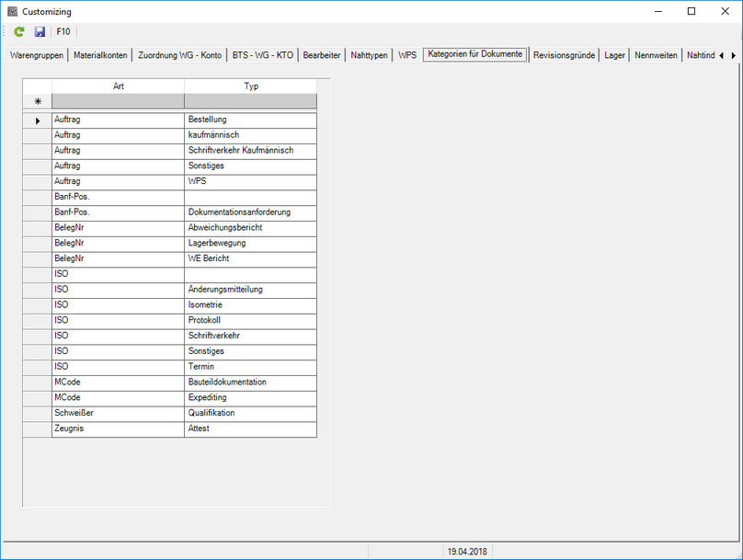
Task: Switch to the Revisionsgründe tab
Action: 564,55
